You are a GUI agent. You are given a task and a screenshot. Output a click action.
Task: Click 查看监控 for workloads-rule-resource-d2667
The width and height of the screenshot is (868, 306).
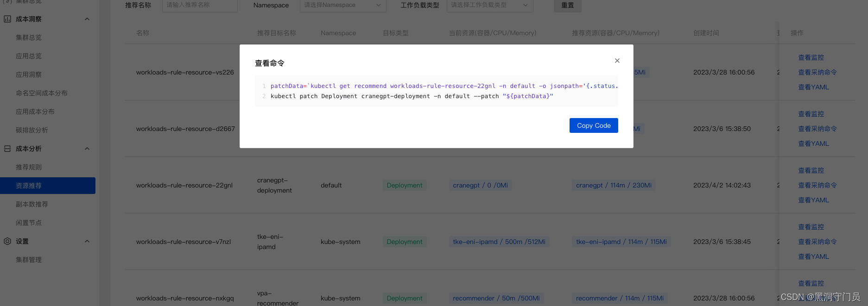tap(811, 114)
